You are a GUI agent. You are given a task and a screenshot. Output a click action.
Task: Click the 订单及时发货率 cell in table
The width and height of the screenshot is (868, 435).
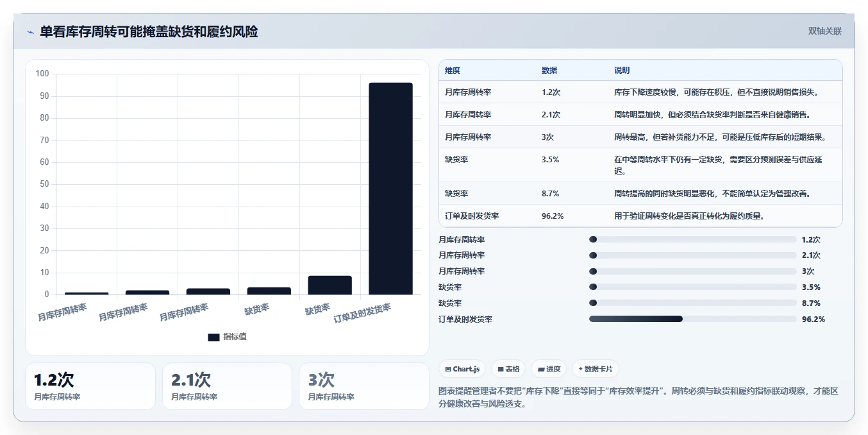tap(472, 216)
